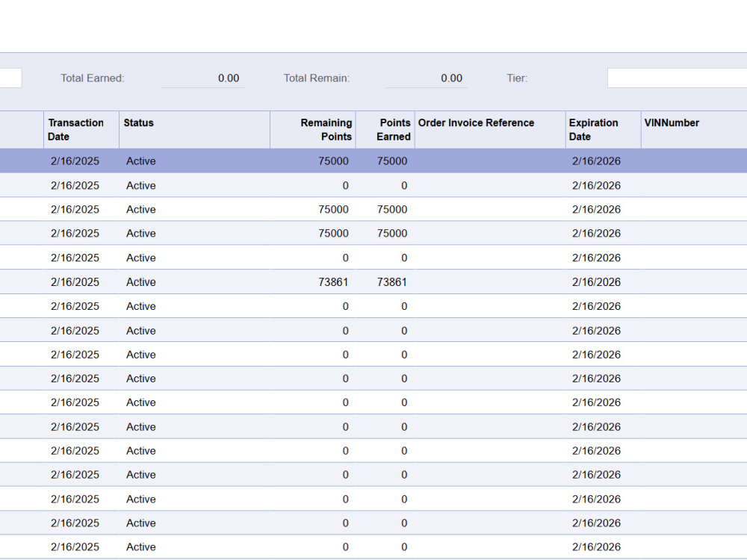This screenshot has height=560, width=747.
Task: Click the 'Total Earned:' label
Action: click(93, 78)
